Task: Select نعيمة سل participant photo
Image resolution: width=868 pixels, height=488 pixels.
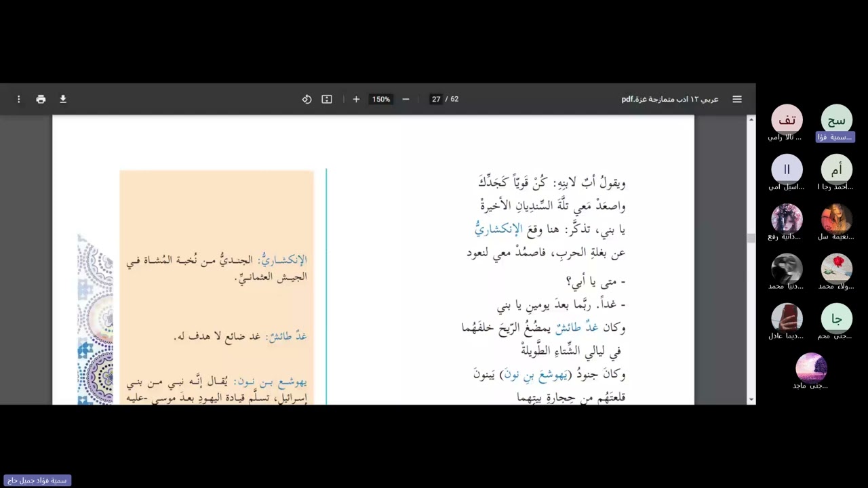Action: point(836,220)
